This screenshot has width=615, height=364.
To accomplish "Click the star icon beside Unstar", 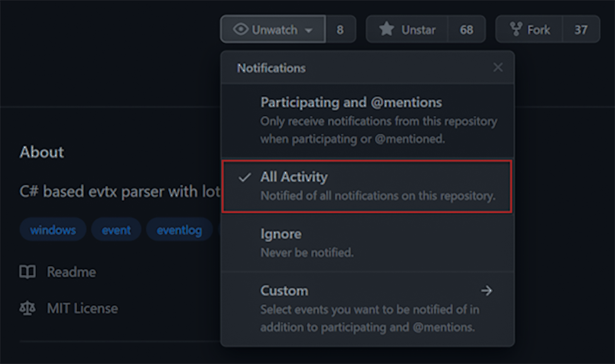I will coord(386,29).
